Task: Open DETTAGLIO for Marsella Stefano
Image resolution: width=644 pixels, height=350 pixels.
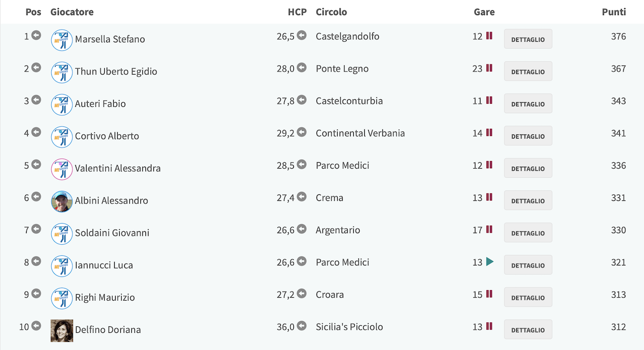Action: tap(528, 39)
